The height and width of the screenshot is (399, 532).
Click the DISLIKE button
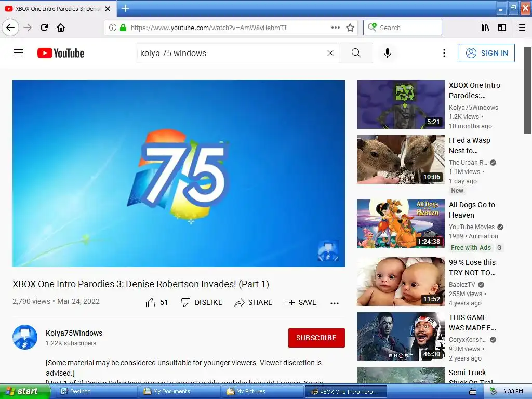click(x=202, y=302)
